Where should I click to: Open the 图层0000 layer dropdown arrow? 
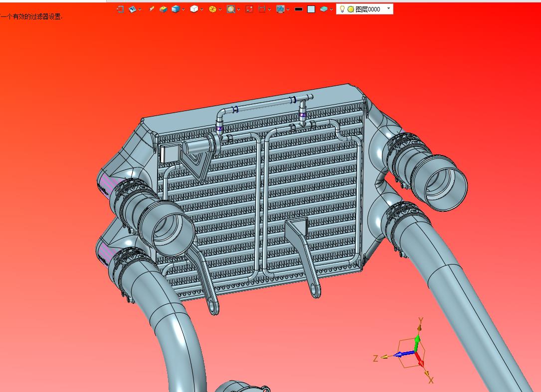click(x=389, y=8)
